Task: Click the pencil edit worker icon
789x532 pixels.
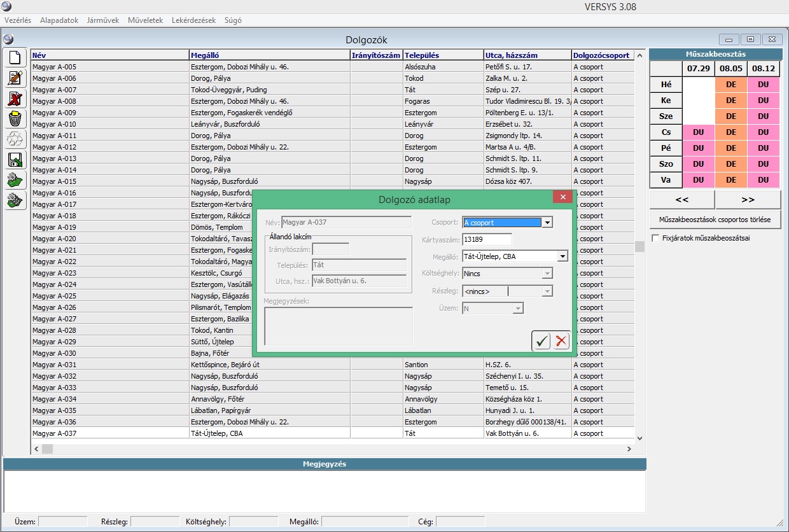Action: [16, 78]
